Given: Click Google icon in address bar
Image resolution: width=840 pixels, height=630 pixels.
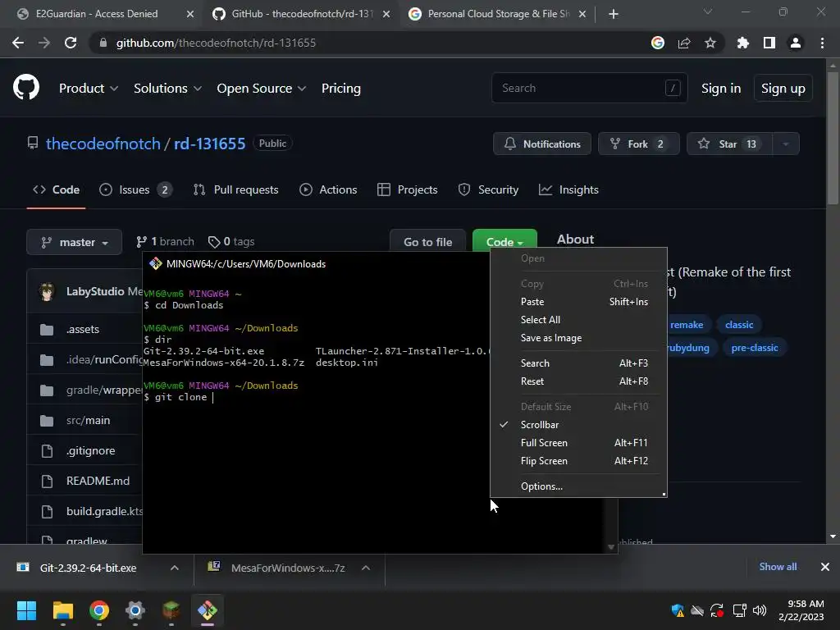Looking at the screenshot, I should pos(658,43).
